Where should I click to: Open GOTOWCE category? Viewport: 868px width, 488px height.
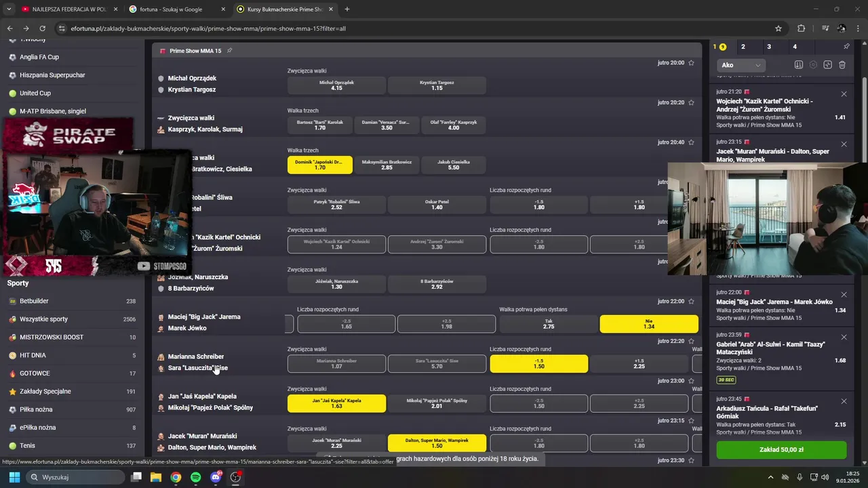point(72,373)
